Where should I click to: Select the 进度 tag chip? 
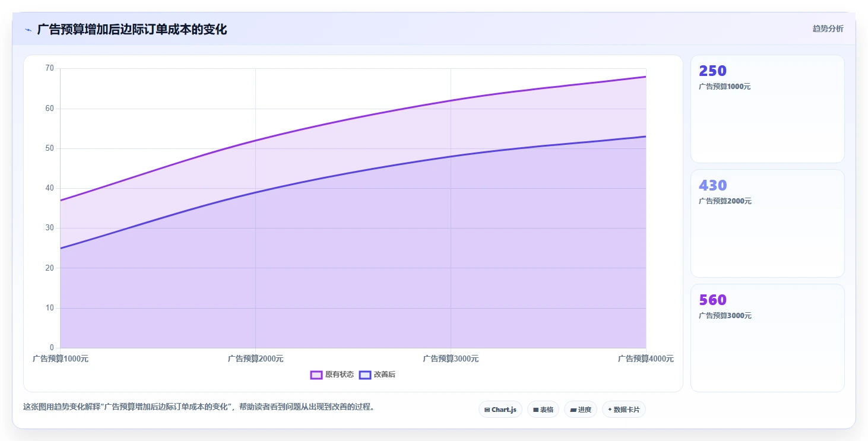pyautogui.click(x=581, y=410)
